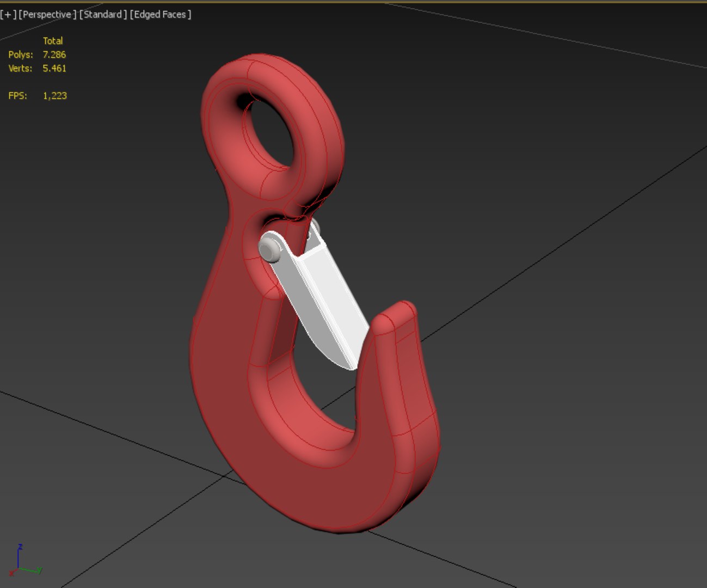Open the [Edged Faces] per-view menu
This screenshot has height=588, width=707.
(x=161, y=15)
